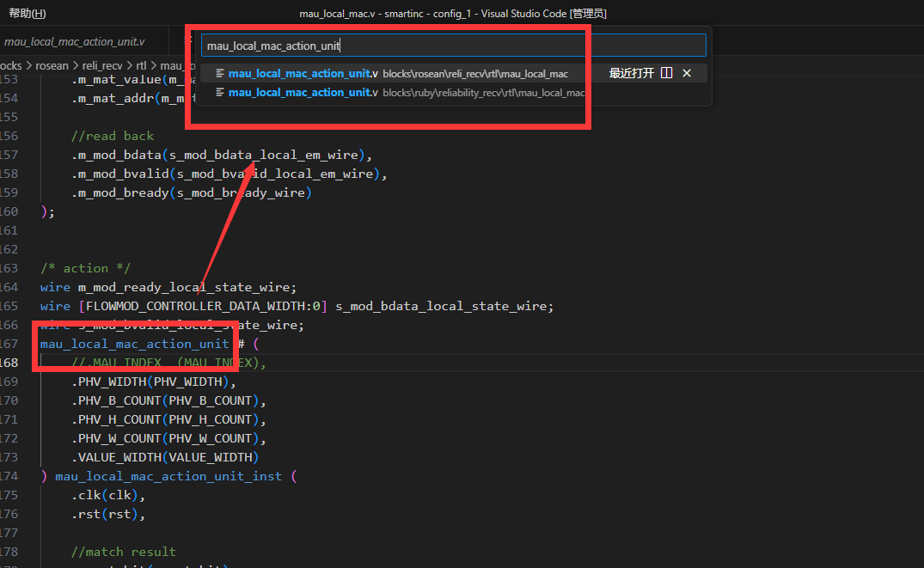Click the '.clk(clk),' port line
Image resolution: width=924 pixels, height=568 pixels.
[x=108, y=495]
